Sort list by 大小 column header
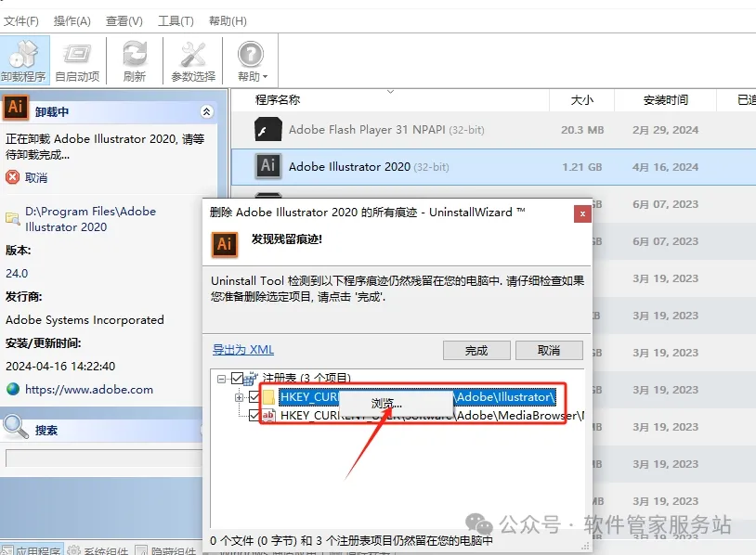 pyautogui.click(x=582, y=100)
